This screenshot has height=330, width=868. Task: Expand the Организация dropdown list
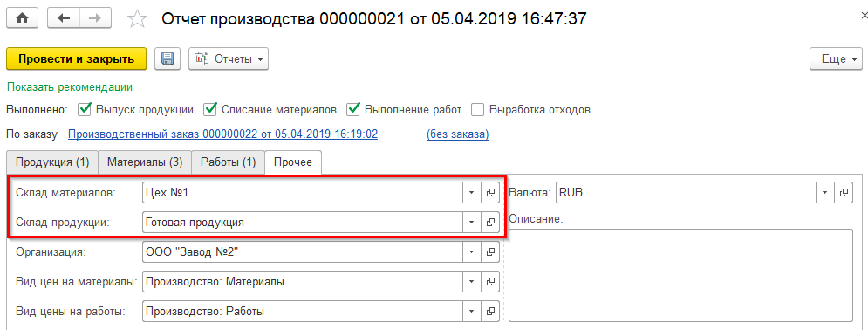click(472, 251)
